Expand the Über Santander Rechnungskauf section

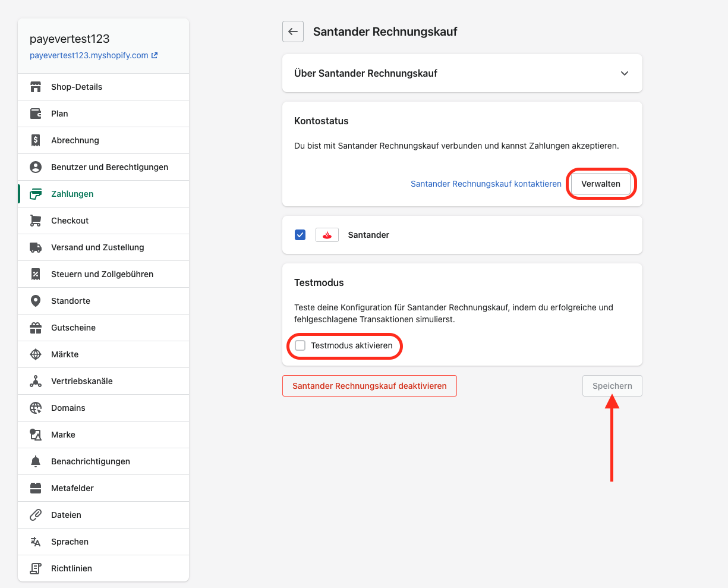462,73
